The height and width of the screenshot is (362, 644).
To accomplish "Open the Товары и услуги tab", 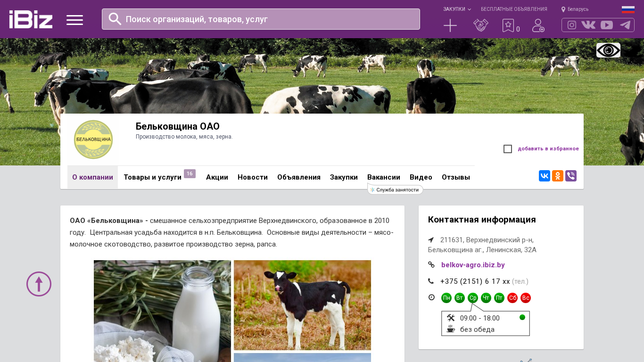I will click(153, 177).
